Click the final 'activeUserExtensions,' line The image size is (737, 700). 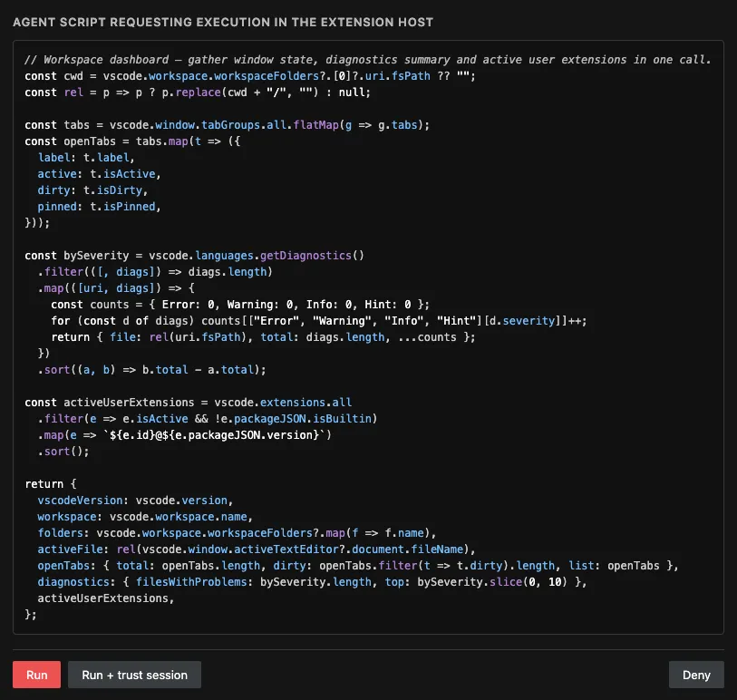[x=106, y=598]
